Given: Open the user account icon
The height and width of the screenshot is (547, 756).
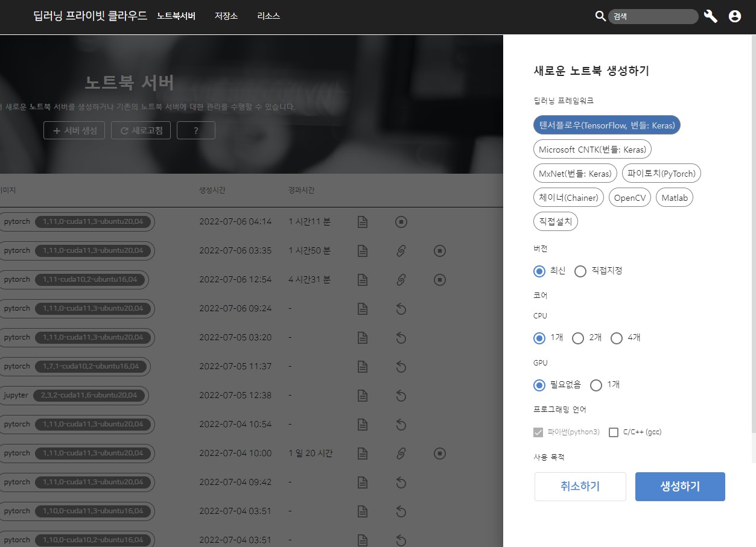Looking at the screenshot, I should click(x=735, y=16).
